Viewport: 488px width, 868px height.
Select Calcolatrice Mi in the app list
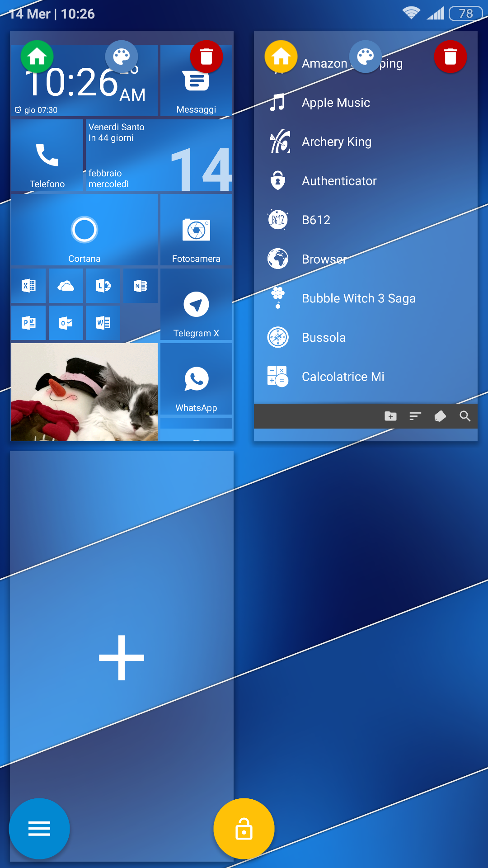pos(366,377)
